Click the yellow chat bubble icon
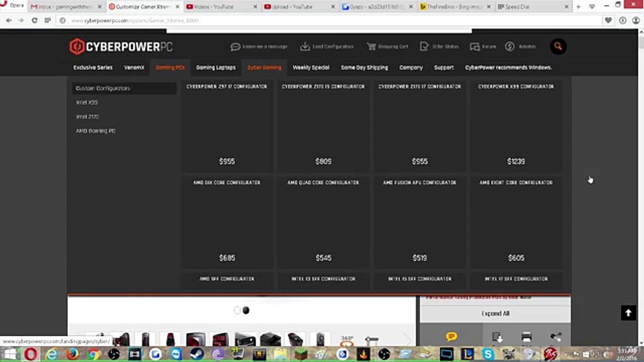The image size is (644, 362). 451,337
